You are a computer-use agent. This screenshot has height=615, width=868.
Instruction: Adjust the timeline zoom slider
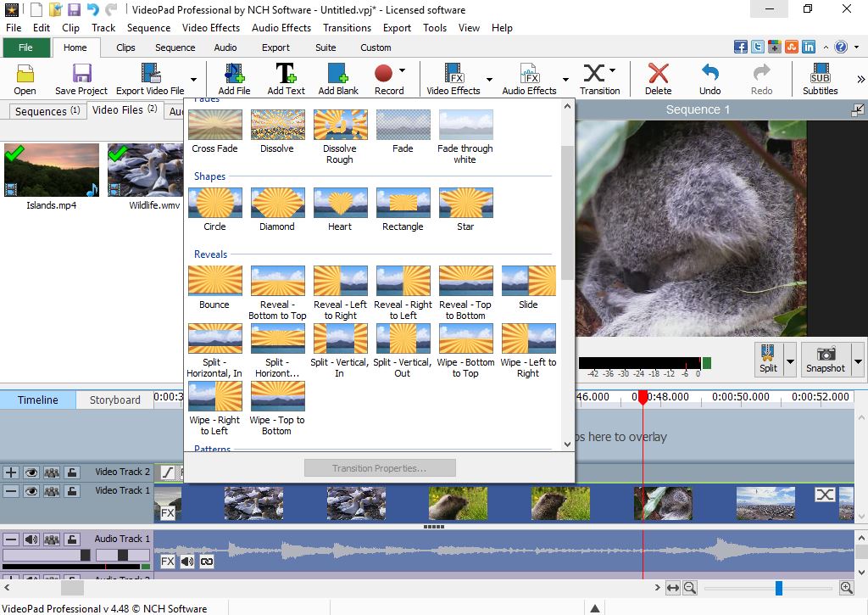(x=779, y=588)
